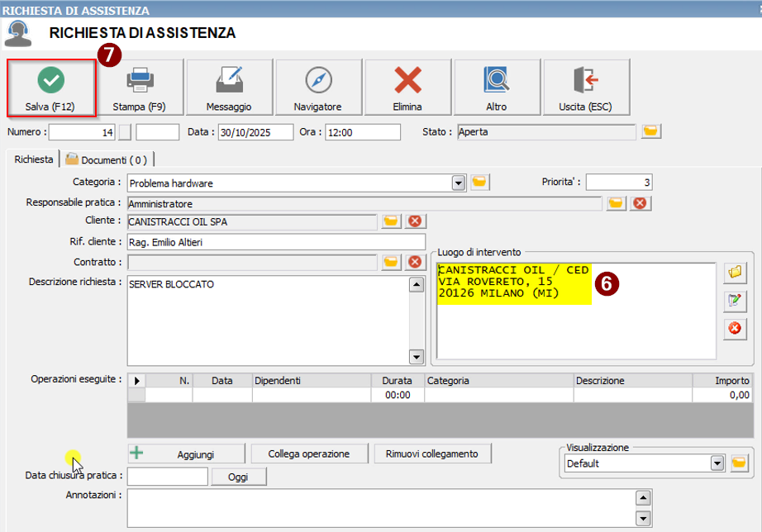Click the Aggiungi button
This screenshot has width=762, height=532.
click(x=187, y=454)
